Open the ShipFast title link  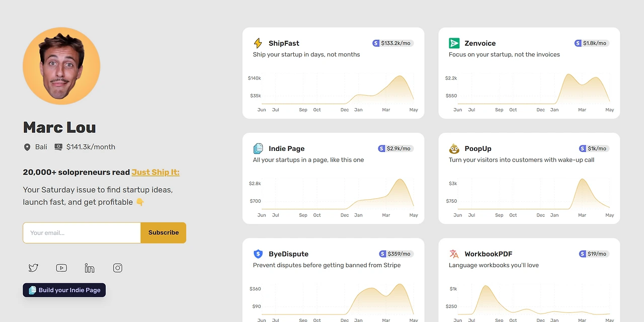284,43
